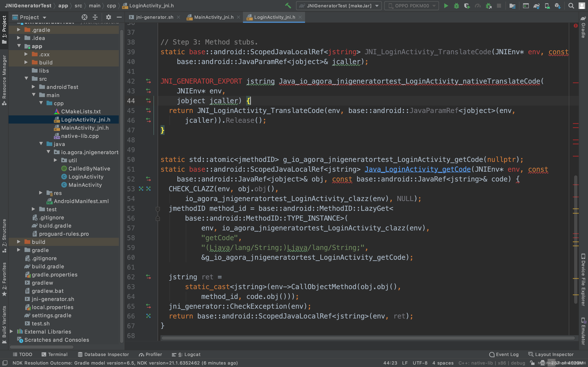
Task: Click Sync Project with Gradle Files icon
Action: pyautogui.click(x=537, y=6)
